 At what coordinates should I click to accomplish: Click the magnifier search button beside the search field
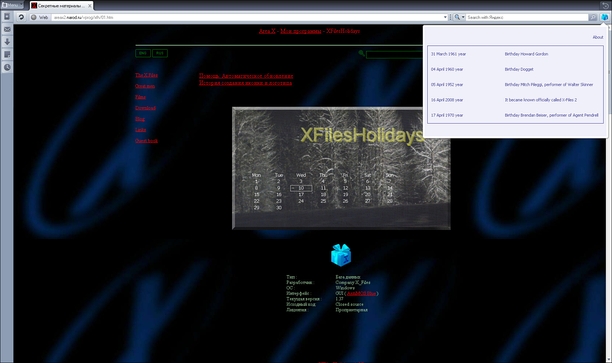[x=593, y=17]
